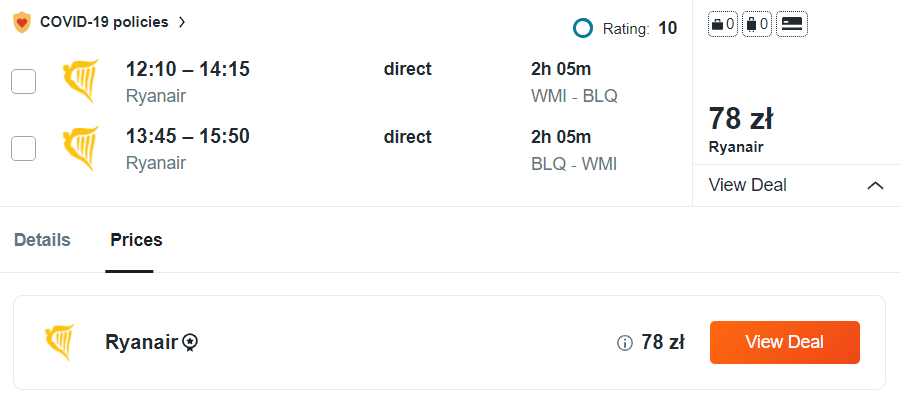The image size is (900, 412).
Task: Click the Ryanair logo in the Prices row
Action: (x=60, y=342)
